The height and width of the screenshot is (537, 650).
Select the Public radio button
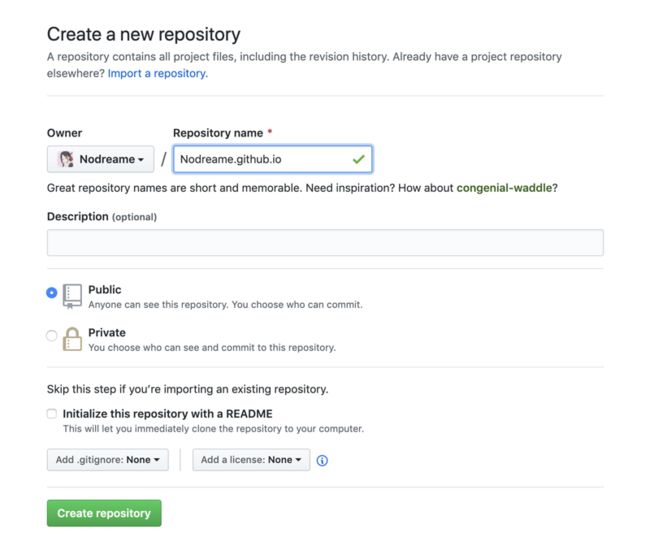point(51,293)
